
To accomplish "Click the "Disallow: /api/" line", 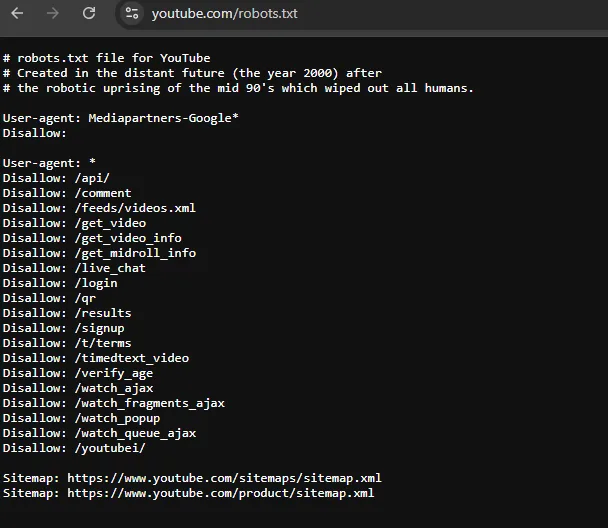I will pyautogui.click(x=56, y=178).
